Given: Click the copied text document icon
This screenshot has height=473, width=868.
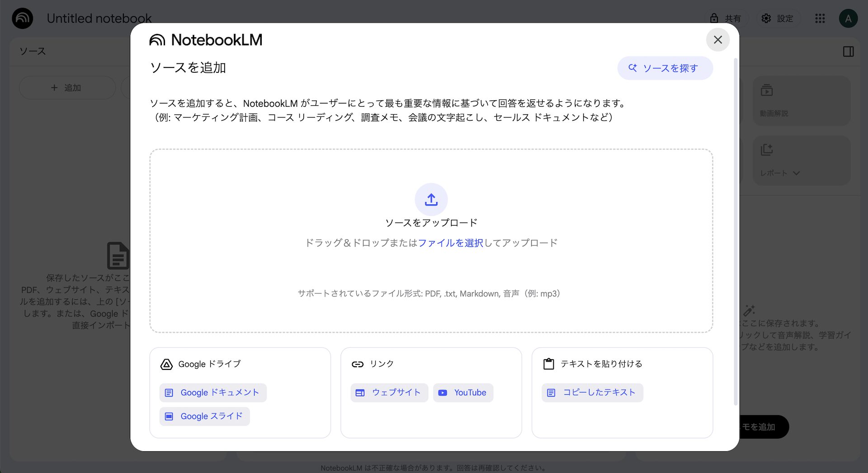Looking at the screenshot, I should (x=551, y=393).
